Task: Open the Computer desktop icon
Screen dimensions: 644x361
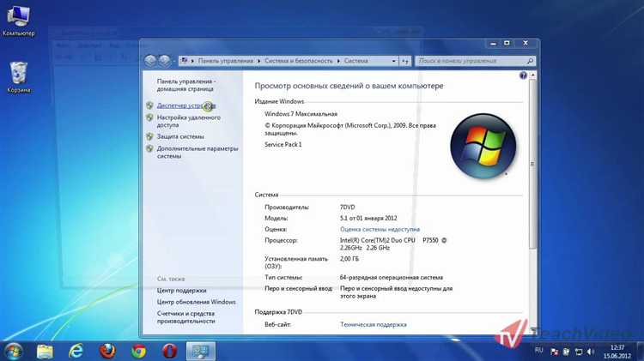Action: coord(19,21)
